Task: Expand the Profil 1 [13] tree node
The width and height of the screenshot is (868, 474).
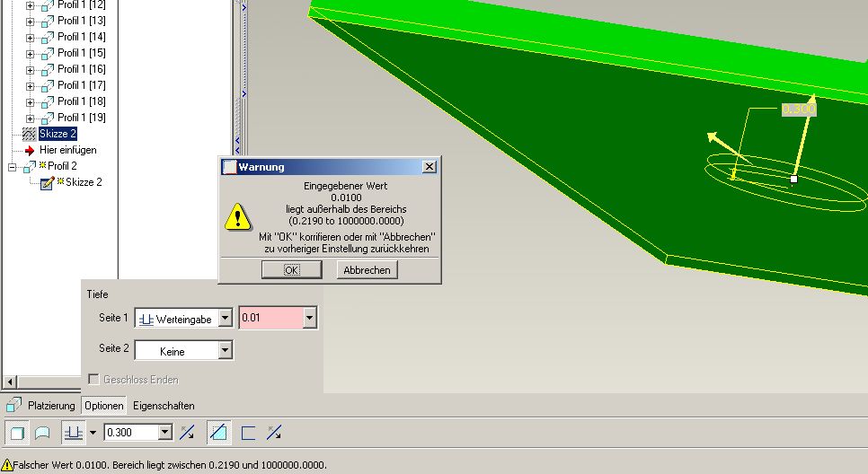Action: pyautogui.click(x=30, y=22)
